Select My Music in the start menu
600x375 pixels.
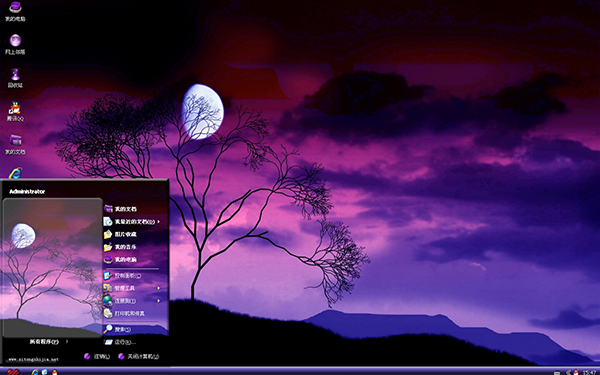(131, 247)
